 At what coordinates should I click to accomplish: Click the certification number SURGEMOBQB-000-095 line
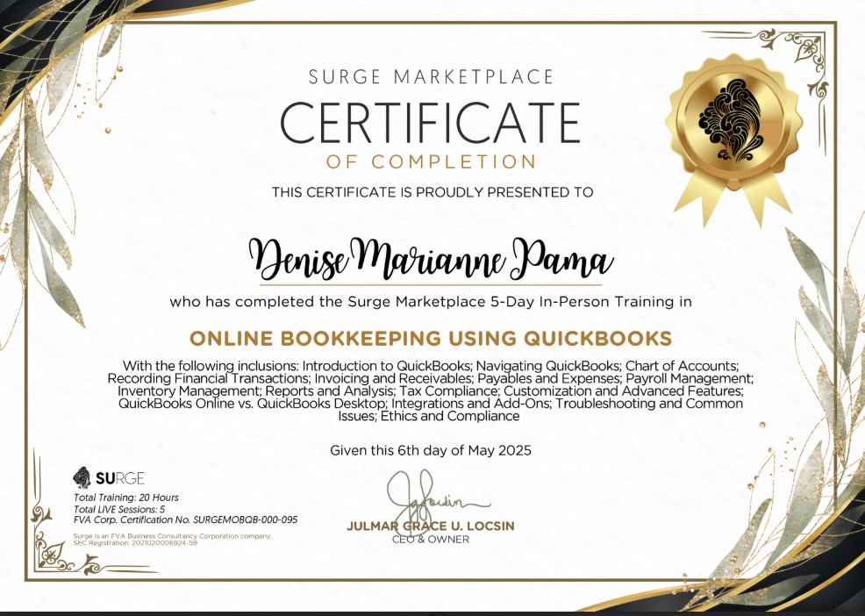(x=185, y=519)
